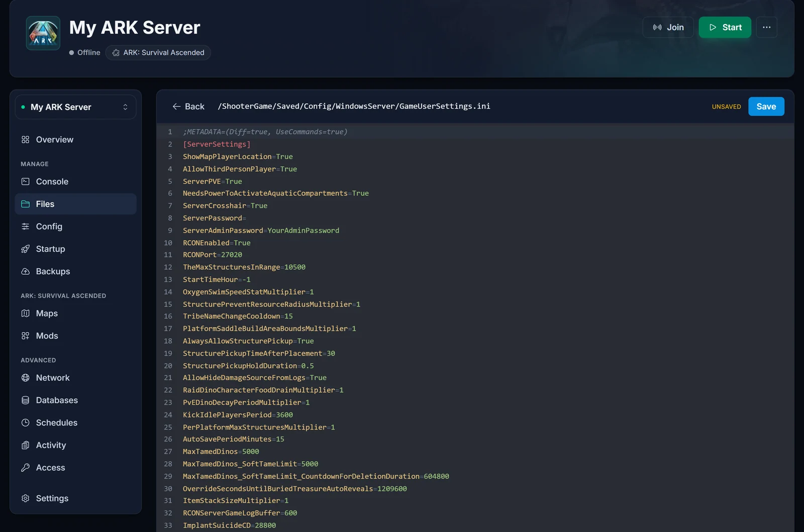
Task: Click the file path GameUserSettings.ini breadcrumb
Action: tap(354, 106)
